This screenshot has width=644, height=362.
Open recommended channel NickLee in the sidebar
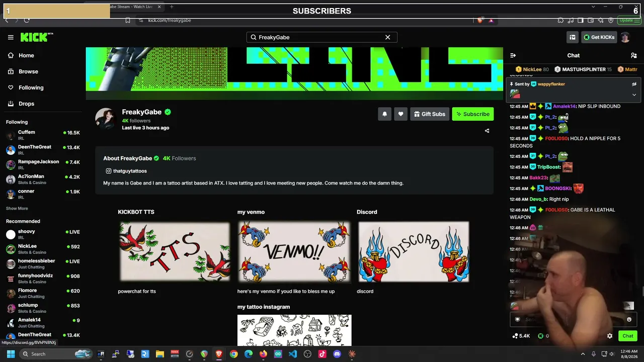pyautogui.click(x=43, y=249)
